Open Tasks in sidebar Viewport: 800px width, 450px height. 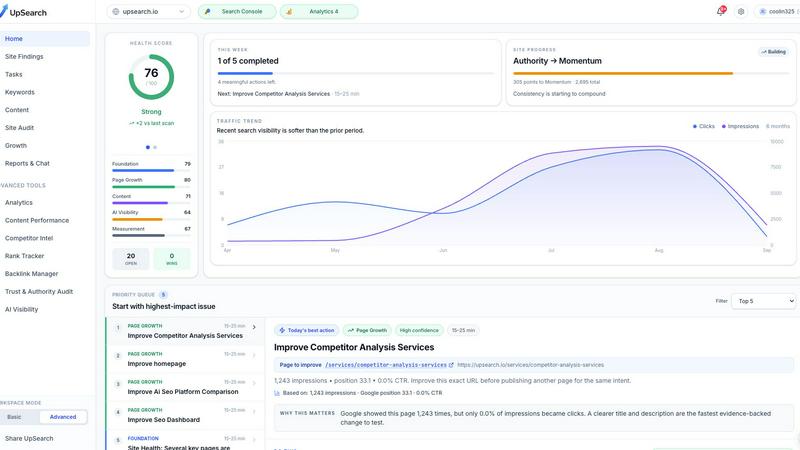pos(45,74)
